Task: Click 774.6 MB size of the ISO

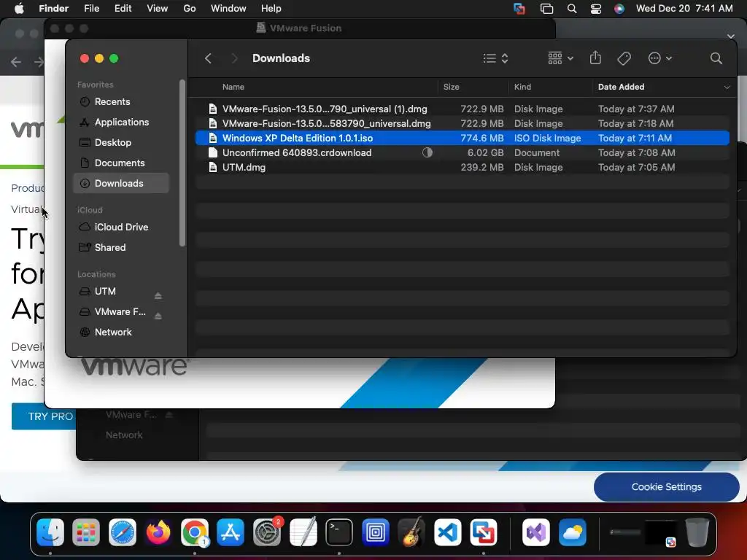Action: click(481, 138)
